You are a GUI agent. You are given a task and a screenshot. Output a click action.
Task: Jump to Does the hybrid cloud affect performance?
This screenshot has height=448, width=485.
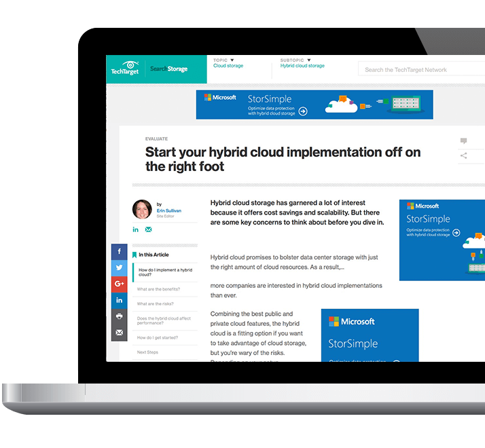tap(164, 320)
